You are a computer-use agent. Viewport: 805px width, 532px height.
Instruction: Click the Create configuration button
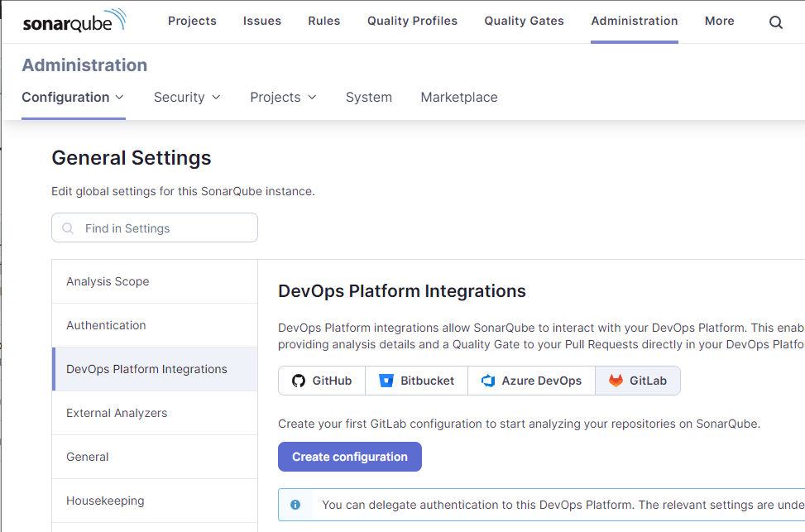(x=349, y=457)
